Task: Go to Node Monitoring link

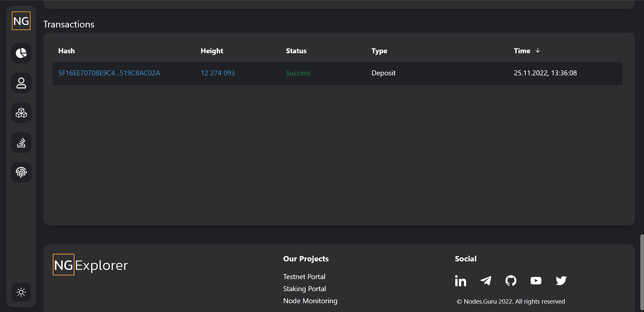Action: pos(310,301)
